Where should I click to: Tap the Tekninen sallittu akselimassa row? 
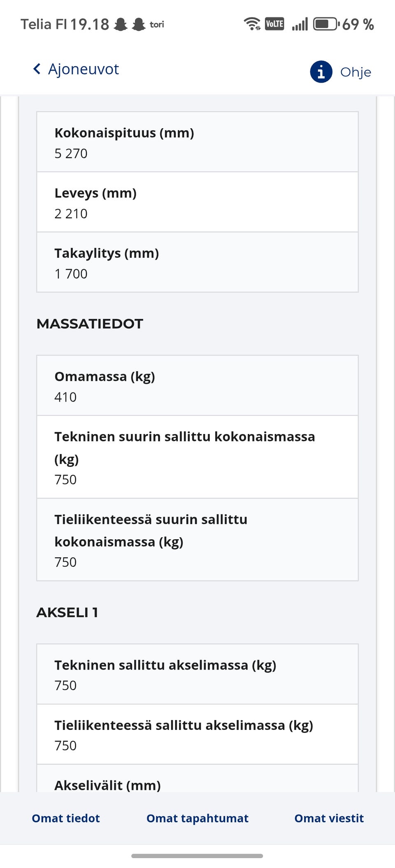pos(197,674)
